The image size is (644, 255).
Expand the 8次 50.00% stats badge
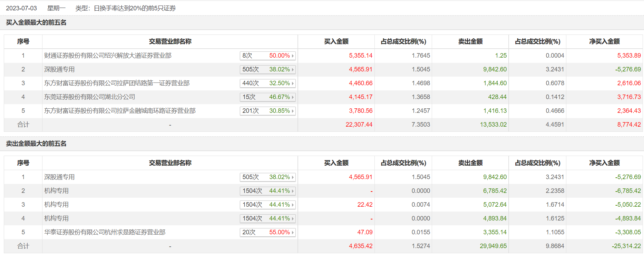[x=267, y=56]
